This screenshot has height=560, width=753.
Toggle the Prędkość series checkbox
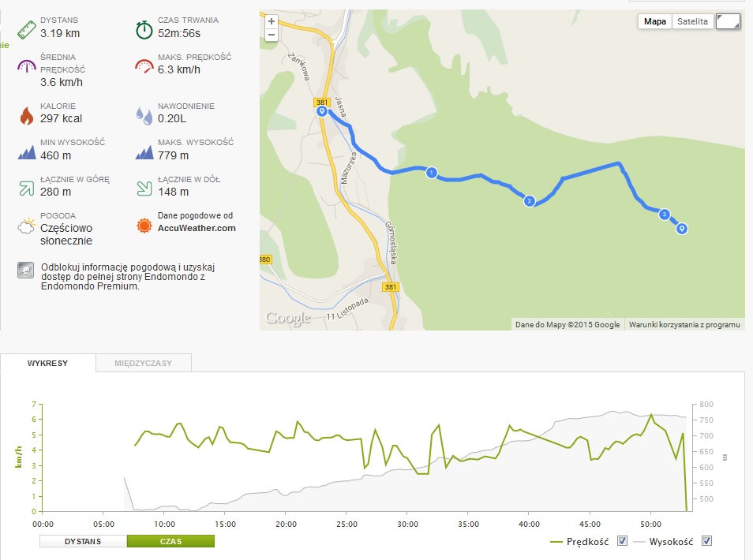(623, 541)
